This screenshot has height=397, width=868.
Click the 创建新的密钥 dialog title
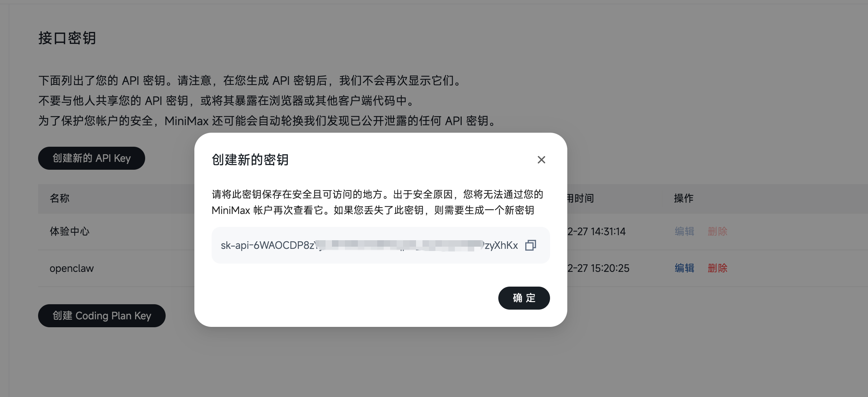[250, 160]
